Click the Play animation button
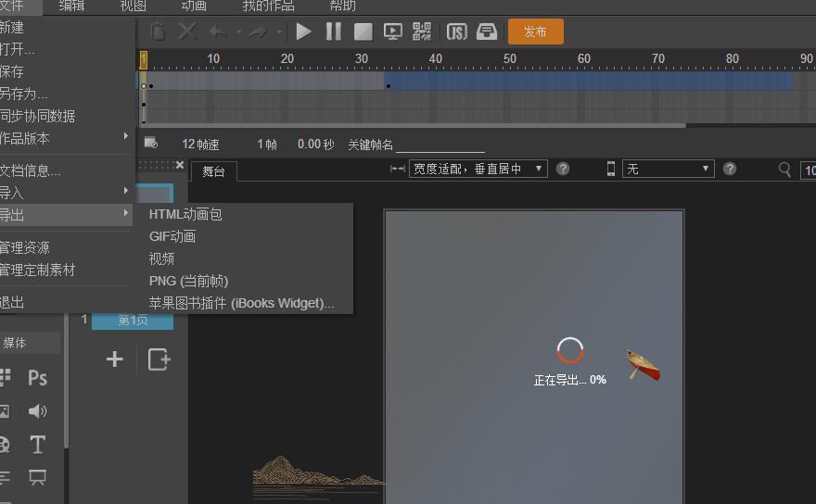The height and width of the screenshot is (504, 816). [303, 31]
